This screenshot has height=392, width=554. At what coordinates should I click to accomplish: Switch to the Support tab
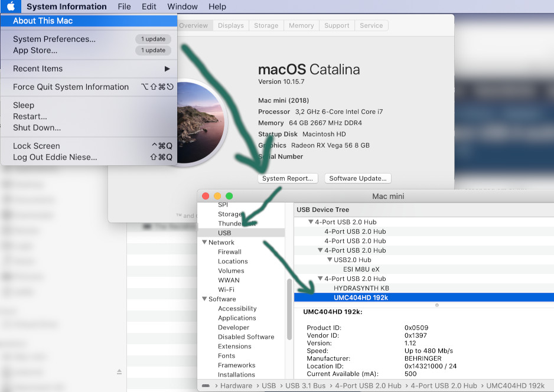[337, 25]
